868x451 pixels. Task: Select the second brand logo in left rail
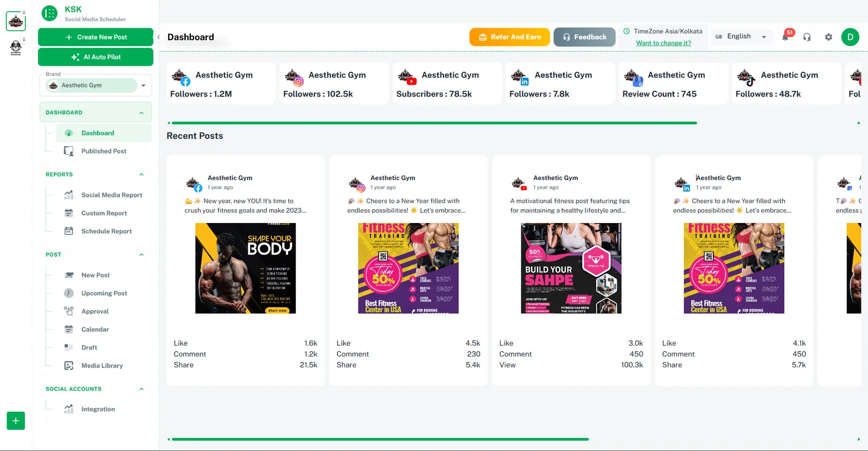pos(16,47)
